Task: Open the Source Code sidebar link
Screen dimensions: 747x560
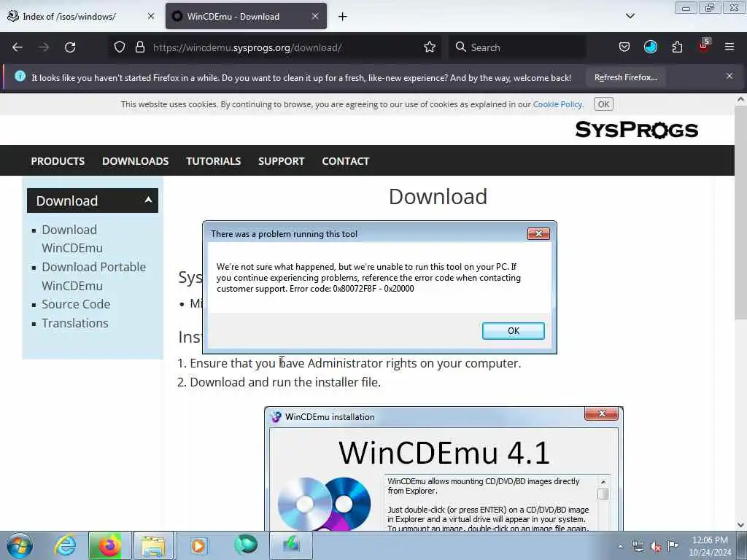Action: click(76, 304)
